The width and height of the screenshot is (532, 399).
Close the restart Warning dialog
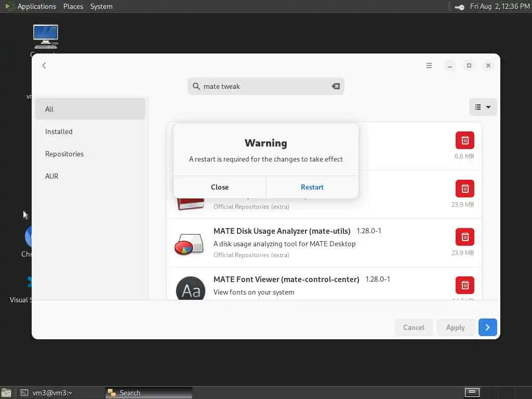(220, 187)
